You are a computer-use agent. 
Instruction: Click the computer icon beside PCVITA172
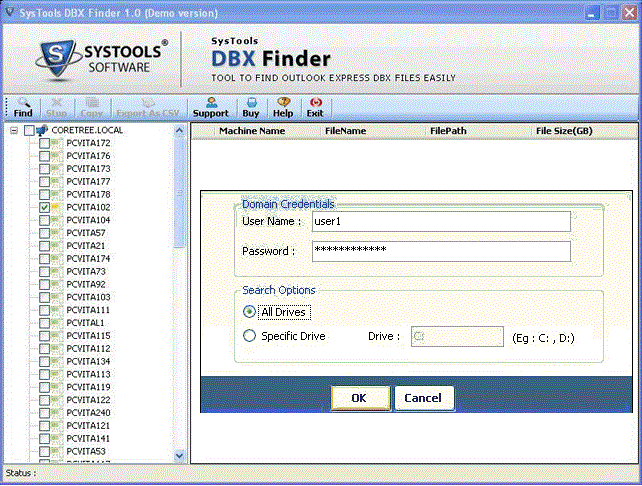click(56, 143)
